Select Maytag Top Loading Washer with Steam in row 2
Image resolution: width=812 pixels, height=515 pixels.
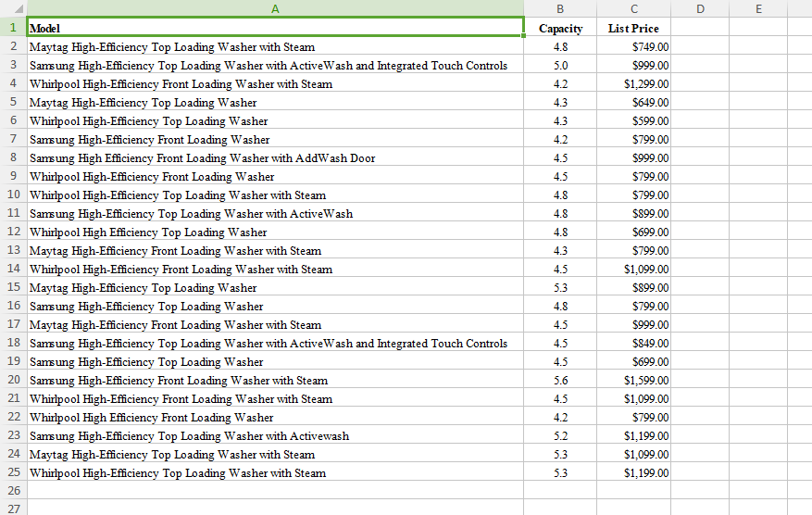pyautogui.click(x=276, y=46)
